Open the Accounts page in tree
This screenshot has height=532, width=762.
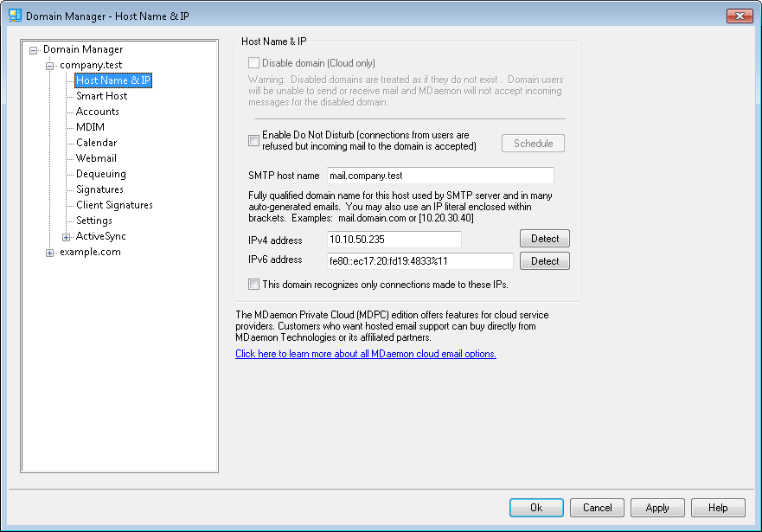(97, 112)
